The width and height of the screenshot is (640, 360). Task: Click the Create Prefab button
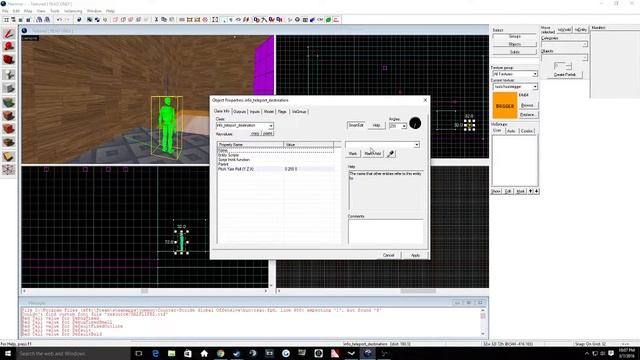[565, 75]
